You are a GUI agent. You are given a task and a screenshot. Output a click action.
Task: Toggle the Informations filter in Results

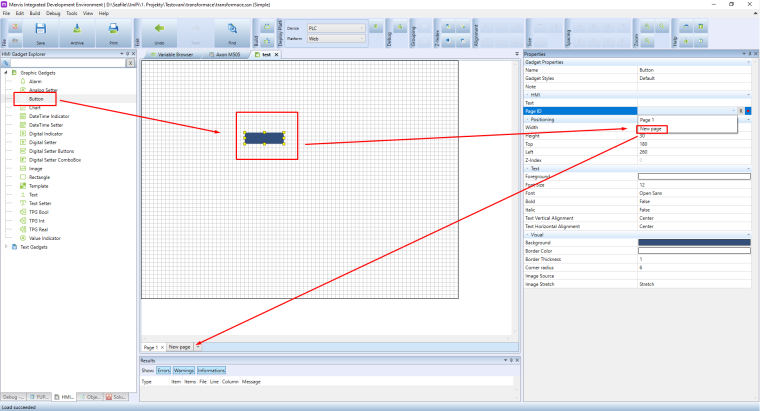pyautogui.click(x=211, y=370)
